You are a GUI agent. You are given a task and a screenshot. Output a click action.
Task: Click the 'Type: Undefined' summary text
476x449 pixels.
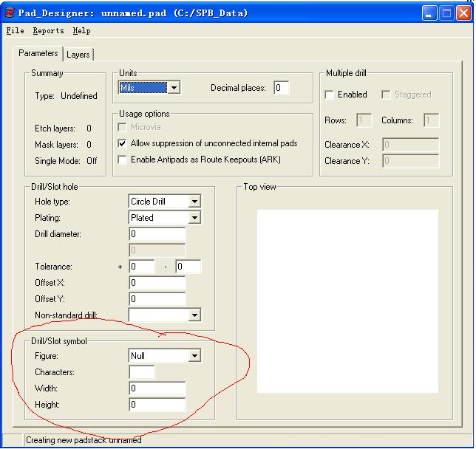pos(67,96)
